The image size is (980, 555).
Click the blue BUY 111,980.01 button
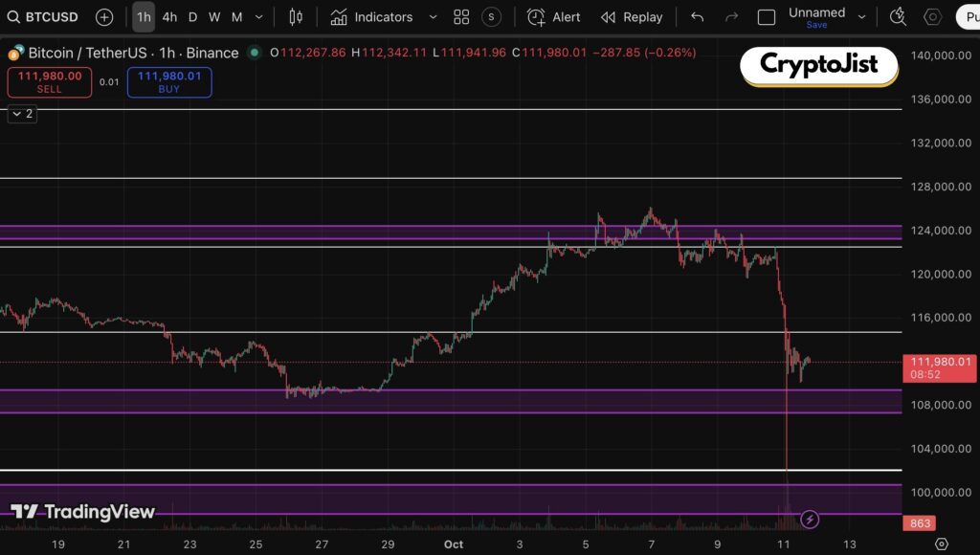pos(169,82)
